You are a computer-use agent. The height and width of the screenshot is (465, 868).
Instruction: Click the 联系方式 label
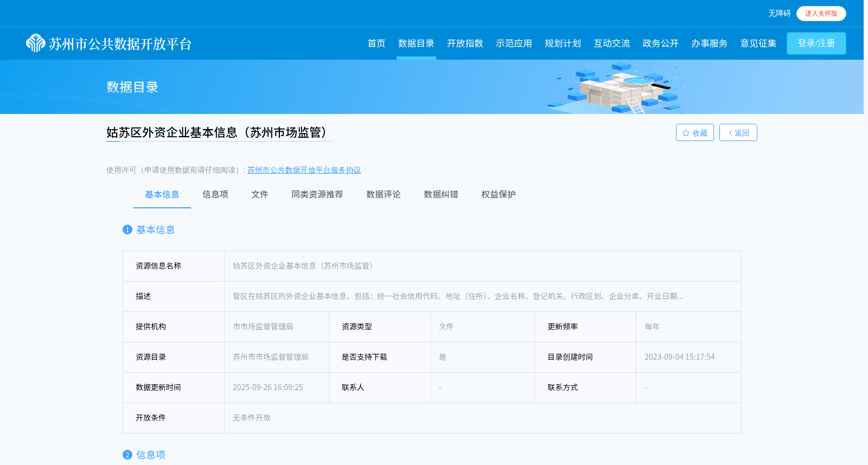tap(563, 387)
